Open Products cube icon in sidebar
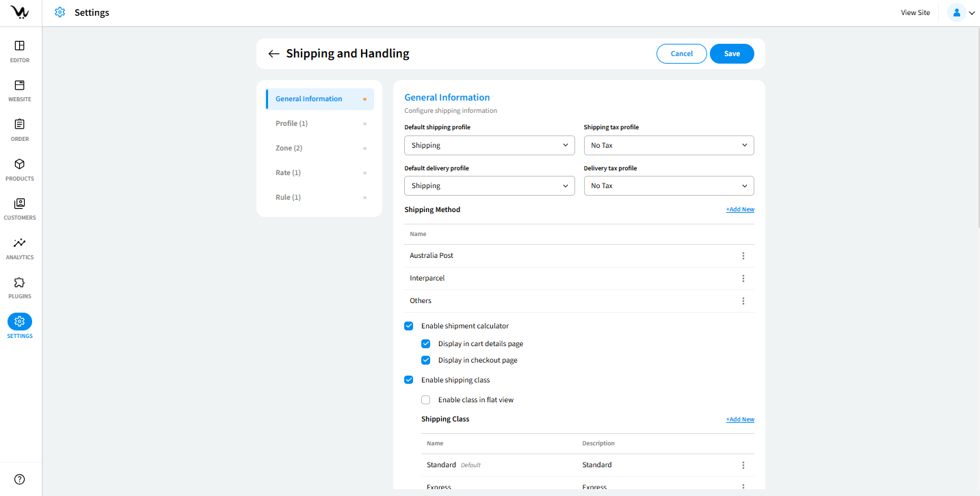The width and height of the screenshot is (980, 496). pyautogui.click(x=20, y=164)
